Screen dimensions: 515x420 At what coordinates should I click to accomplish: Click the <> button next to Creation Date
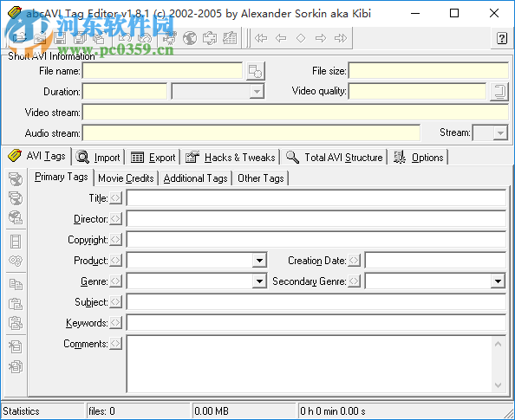pos(354,261)
